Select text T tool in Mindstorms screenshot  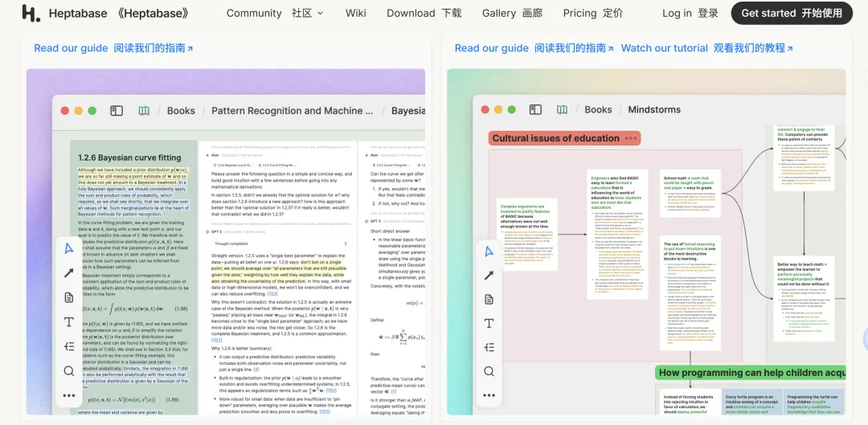click(x=489, y=323)
